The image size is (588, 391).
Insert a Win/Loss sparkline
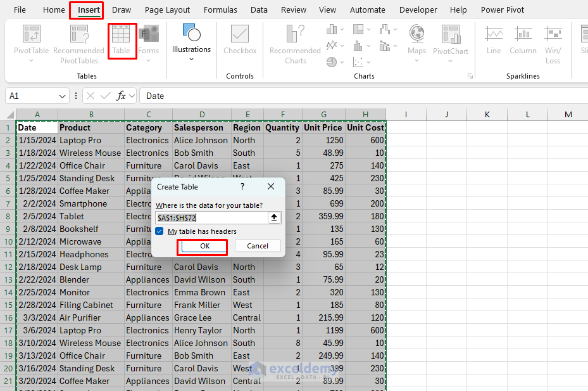[x=553, y=44]
